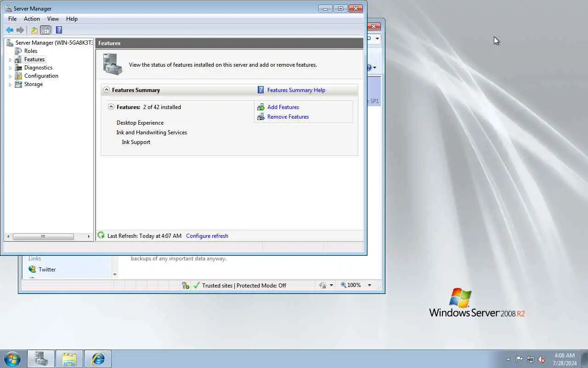Click the Diagnostics node icon
Image resolution: width=588 pixels, height=368 pixels.
point(18,68)
